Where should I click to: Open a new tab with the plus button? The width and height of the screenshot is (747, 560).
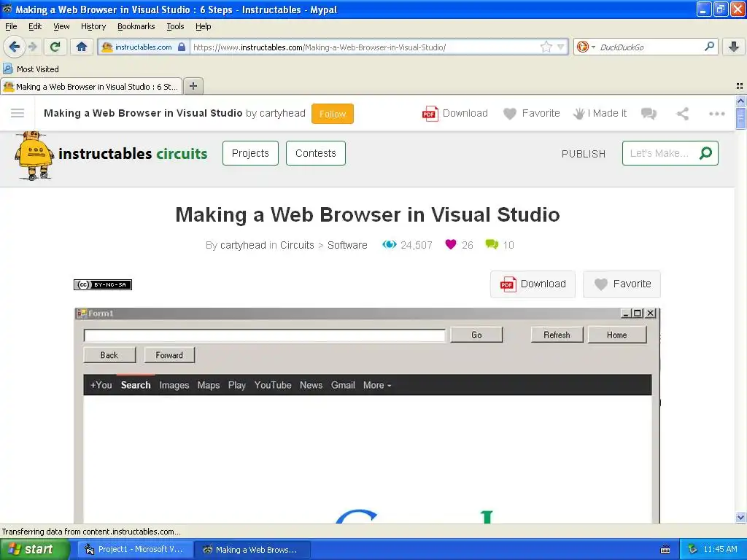[x=193, y=86]
